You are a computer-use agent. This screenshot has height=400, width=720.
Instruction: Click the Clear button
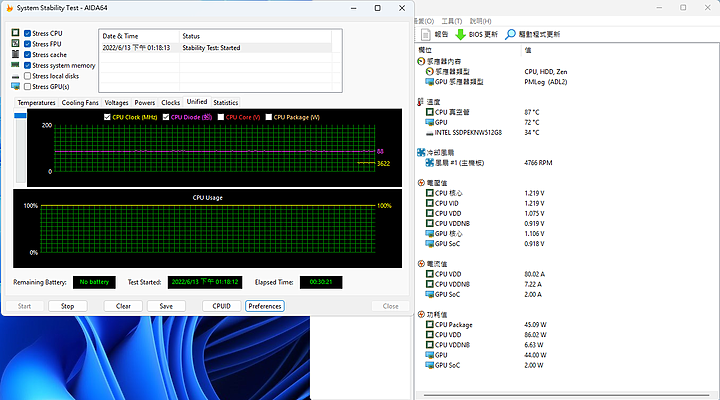click(x=123, y=306)
